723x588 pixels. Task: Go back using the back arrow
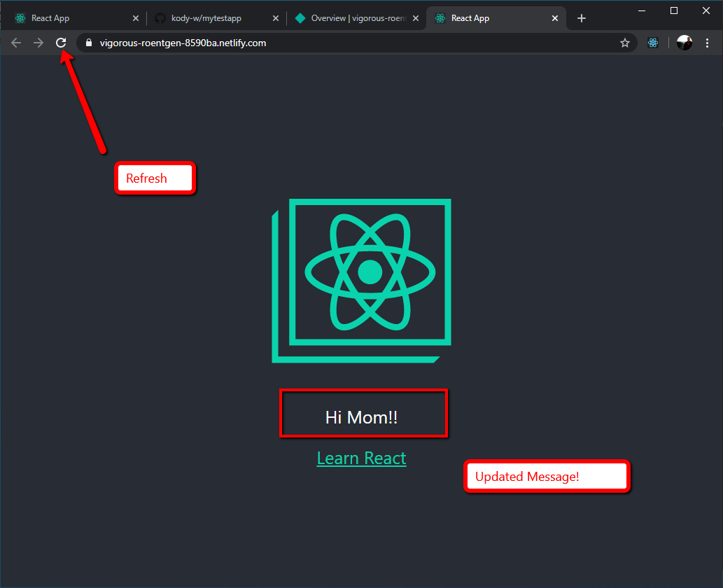[16, 43]
